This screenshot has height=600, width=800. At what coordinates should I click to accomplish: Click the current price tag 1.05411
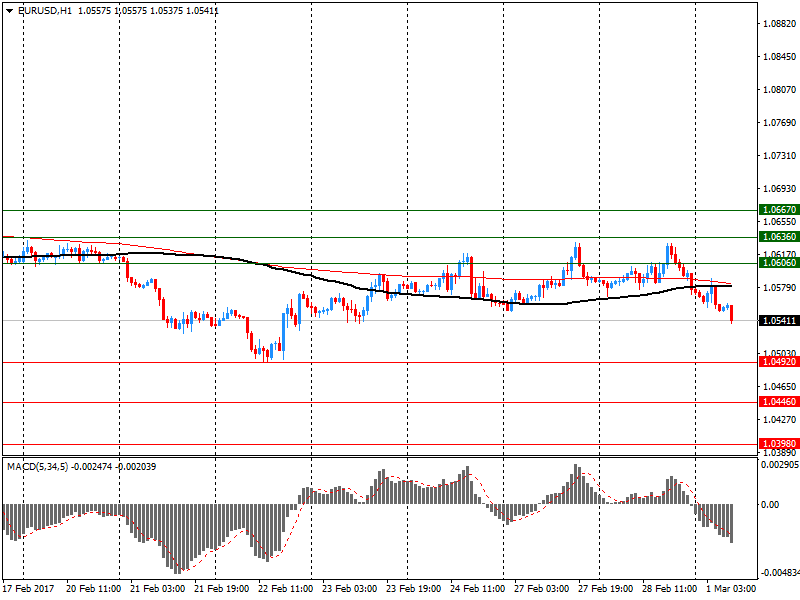point(779,321)
